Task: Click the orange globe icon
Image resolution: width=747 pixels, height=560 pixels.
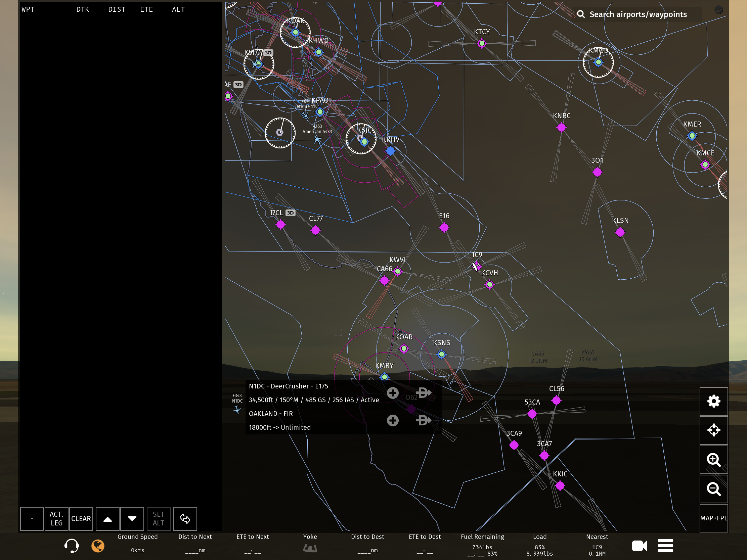Action: pos(98,546)
